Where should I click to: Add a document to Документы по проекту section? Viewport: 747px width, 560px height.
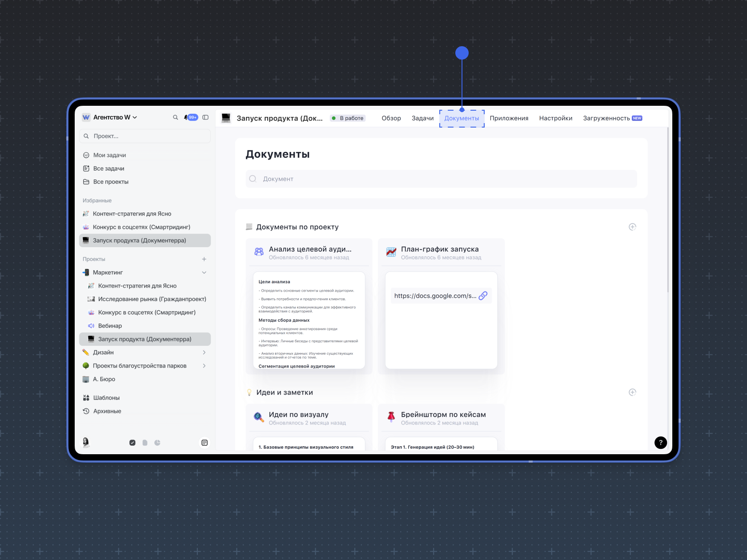632,227
